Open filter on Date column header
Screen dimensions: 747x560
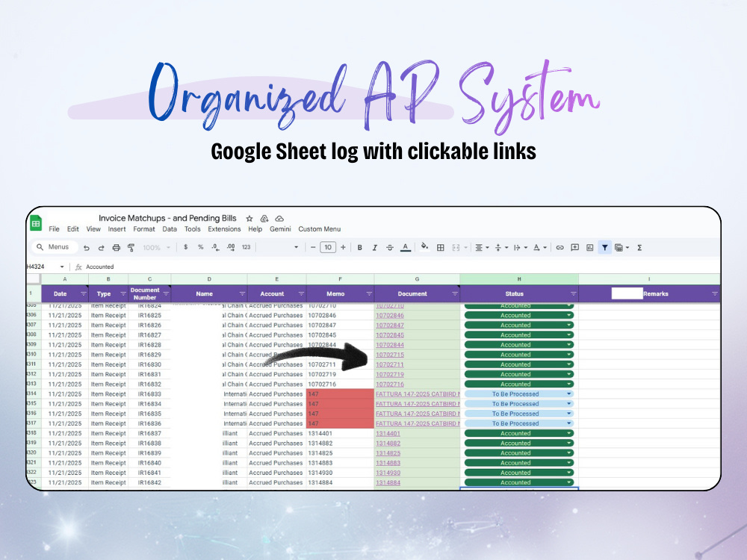point(84,293)
